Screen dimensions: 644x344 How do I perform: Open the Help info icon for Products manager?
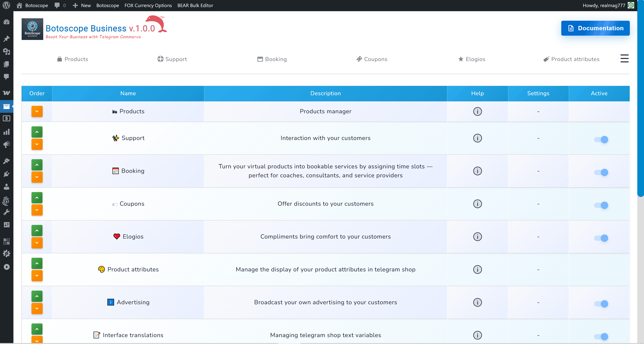[477, 111]
